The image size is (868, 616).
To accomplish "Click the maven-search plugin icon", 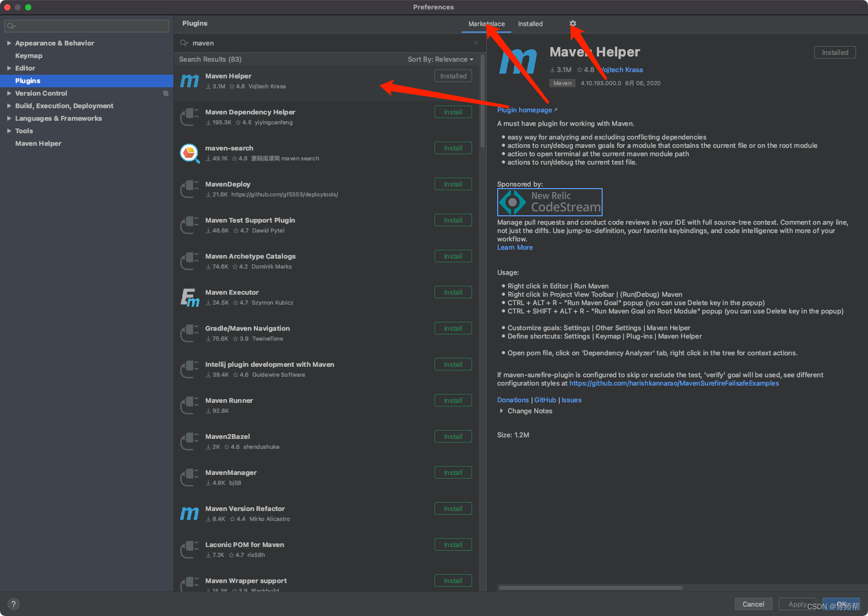I will coord(189,153).
